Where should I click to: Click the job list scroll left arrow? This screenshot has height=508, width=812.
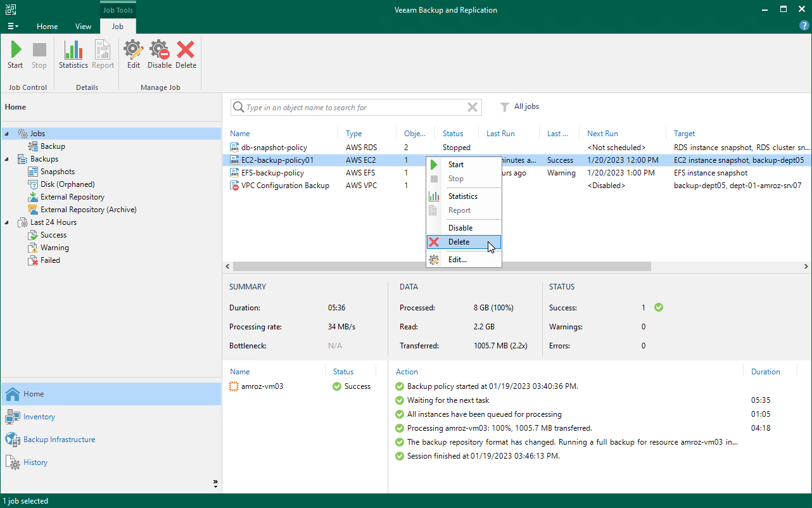pyautogui.click(x=229, y=267)
